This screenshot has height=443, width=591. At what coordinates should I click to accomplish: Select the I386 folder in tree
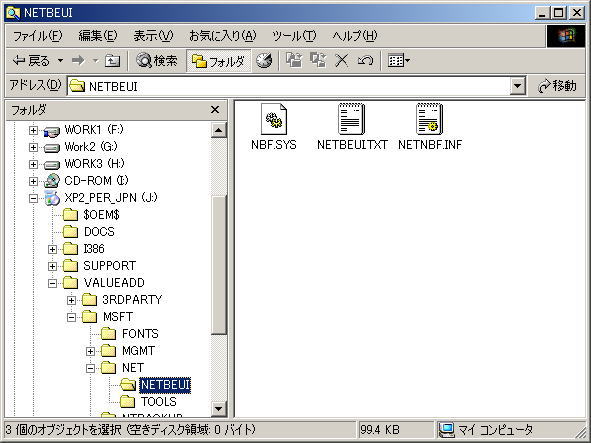[94, 249]
